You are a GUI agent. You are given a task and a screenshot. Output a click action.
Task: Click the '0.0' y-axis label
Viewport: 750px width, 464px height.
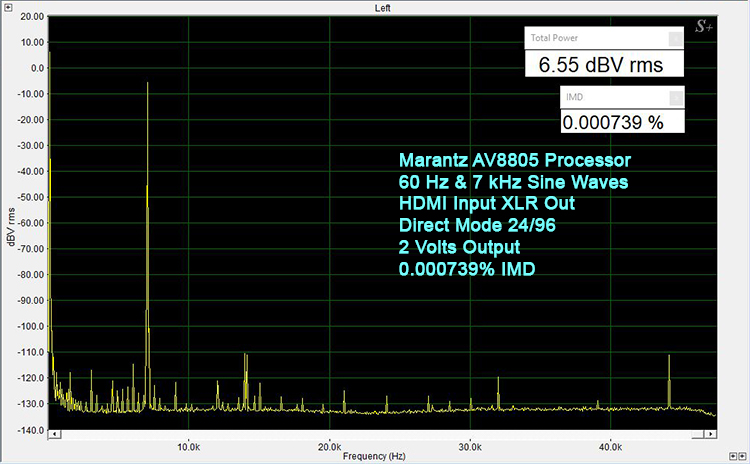coord(37,68)
